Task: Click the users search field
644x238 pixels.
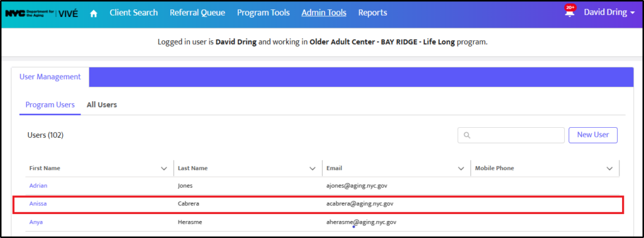Action: [x=511, y=135]
